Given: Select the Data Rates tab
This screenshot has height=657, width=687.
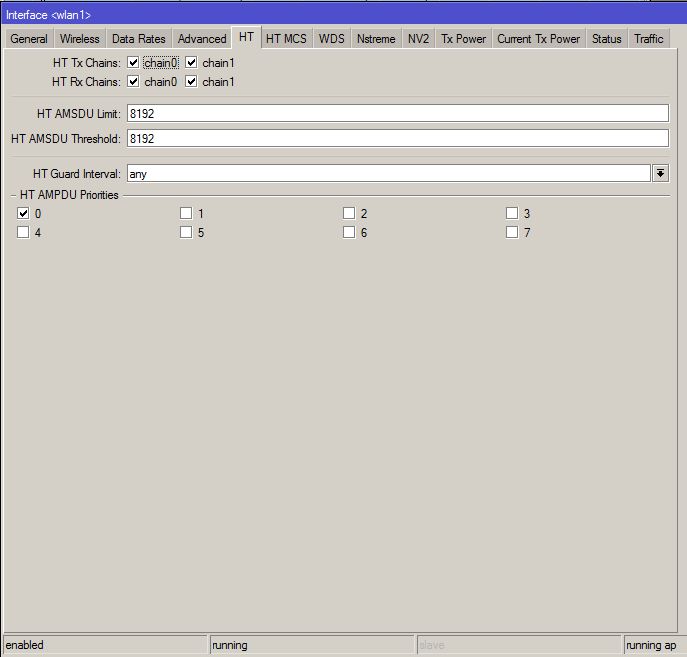Looking at the screenshot, I should click(x=138, y=39).
